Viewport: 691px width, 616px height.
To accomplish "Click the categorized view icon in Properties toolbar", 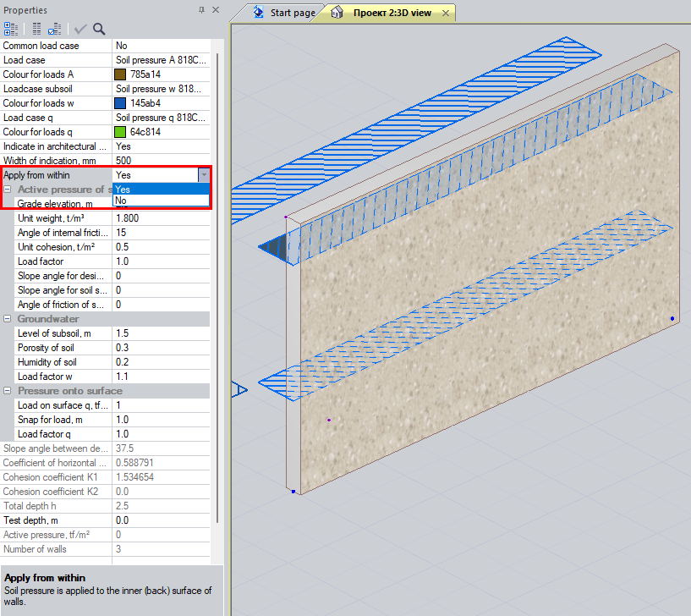I will [x=11, y=28].
